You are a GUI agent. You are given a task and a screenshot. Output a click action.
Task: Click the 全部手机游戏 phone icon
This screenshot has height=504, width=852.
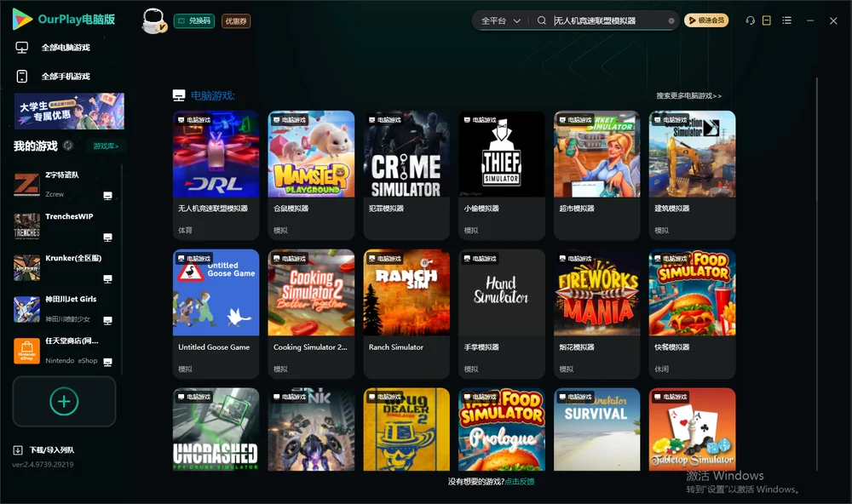(x=22, y=76)
